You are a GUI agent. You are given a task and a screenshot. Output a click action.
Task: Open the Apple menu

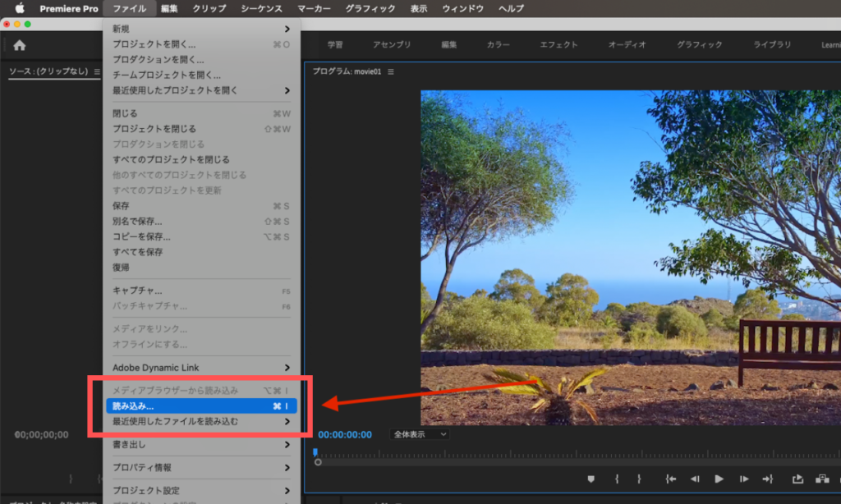coord(20,8)
